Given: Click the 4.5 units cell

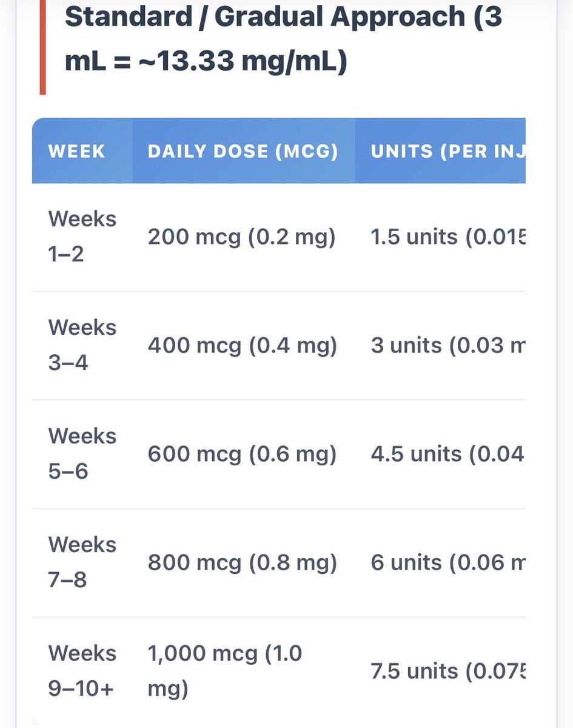Looking at the screenshot, I should coord(448,454).
